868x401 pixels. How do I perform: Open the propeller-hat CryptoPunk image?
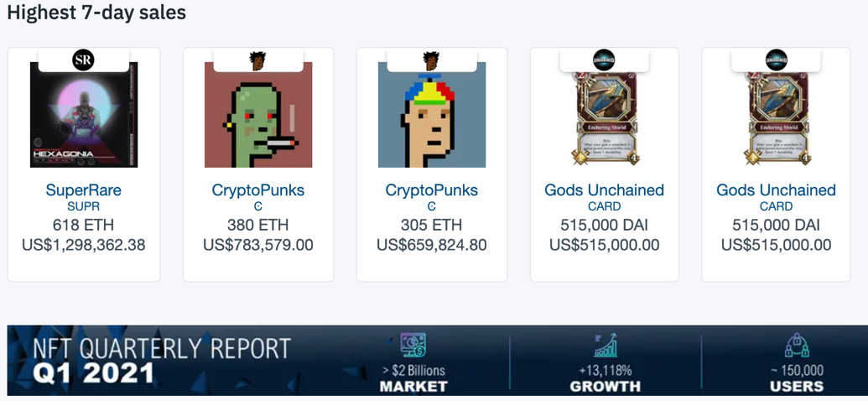click(x=432, y=115)
